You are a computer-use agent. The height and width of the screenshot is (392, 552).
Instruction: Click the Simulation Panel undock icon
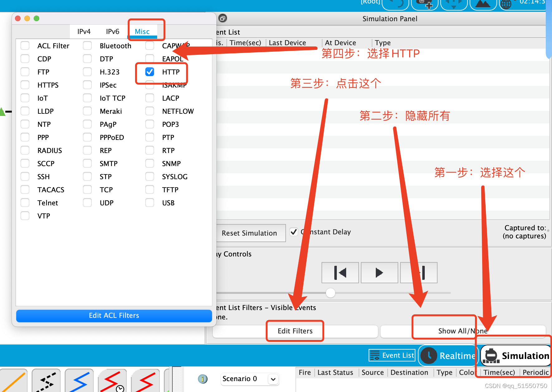point(223,18)
